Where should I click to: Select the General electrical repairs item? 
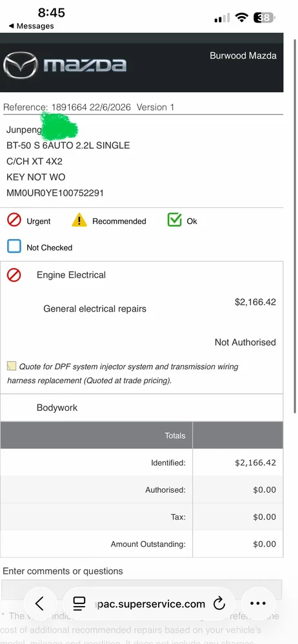[95, 309]
